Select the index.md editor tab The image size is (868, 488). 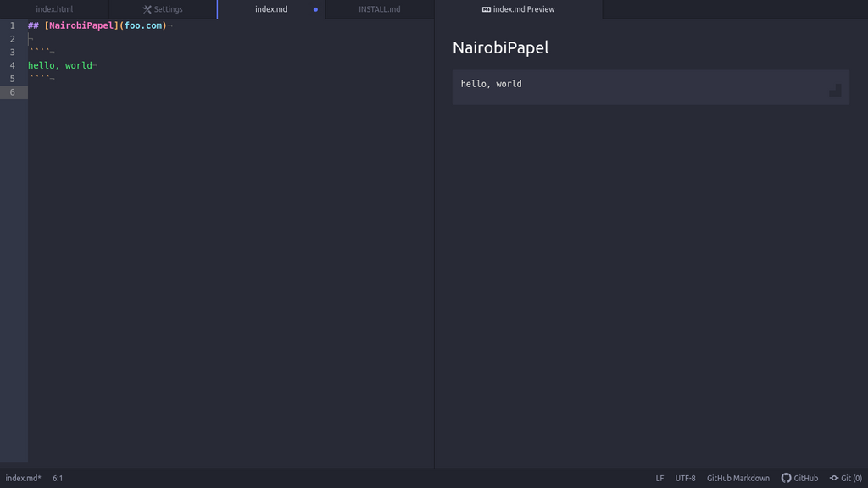(271, 9)
